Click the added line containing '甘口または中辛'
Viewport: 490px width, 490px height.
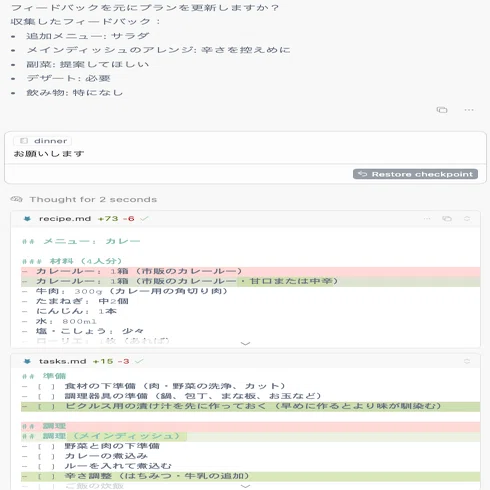point(250,281)
